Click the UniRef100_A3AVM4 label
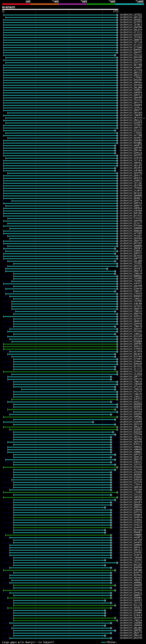Viewport: 146px width, 644px height. (131, 422)
